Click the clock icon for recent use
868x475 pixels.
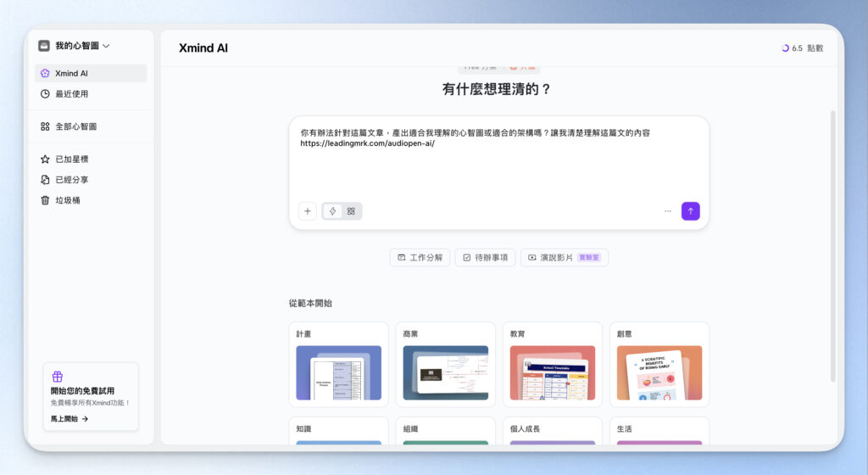[45, 94]
